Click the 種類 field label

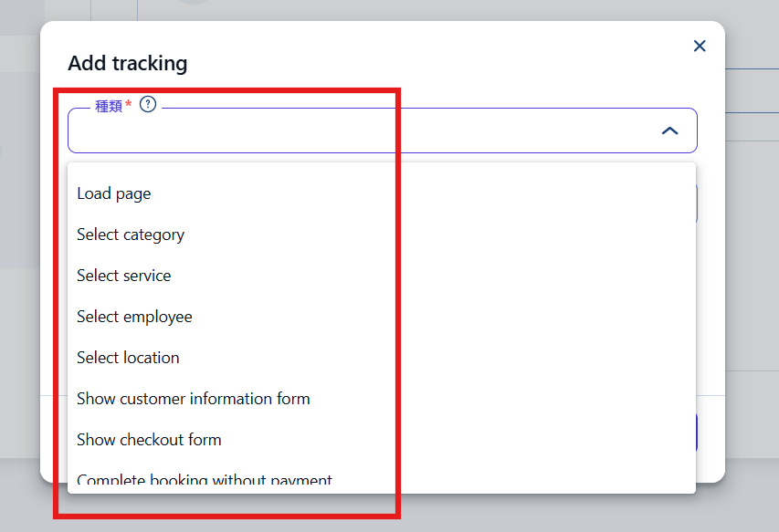tap(109, 107)
